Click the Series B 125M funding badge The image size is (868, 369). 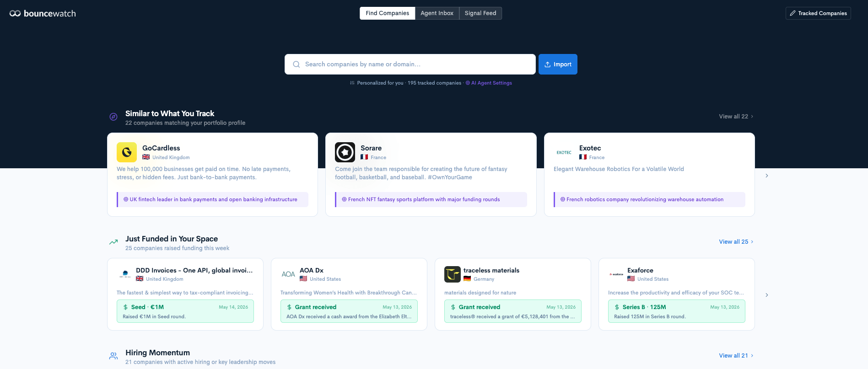tap(677, 311)
